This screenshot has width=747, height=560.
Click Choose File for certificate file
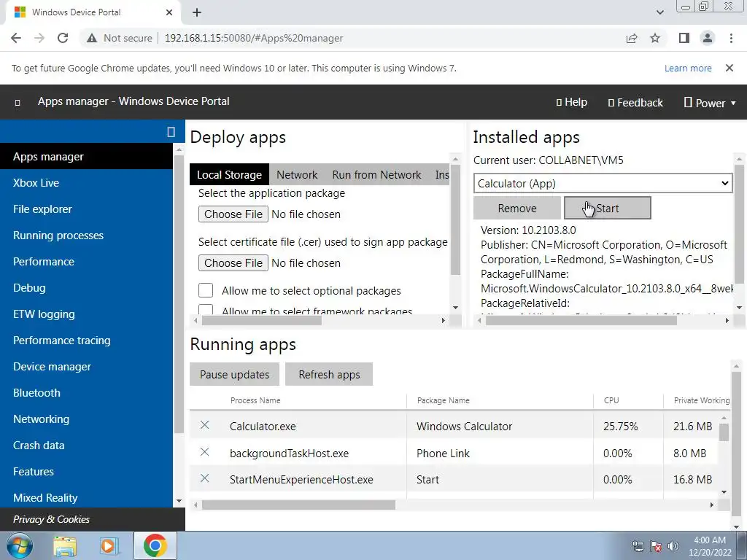tap(233, 262)
